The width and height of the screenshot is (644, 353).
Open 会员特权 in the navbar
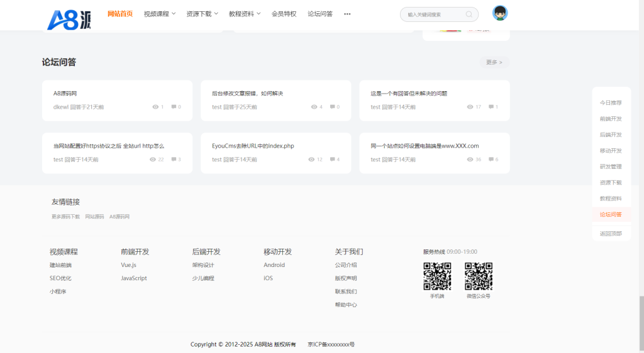tap(284, 14)
